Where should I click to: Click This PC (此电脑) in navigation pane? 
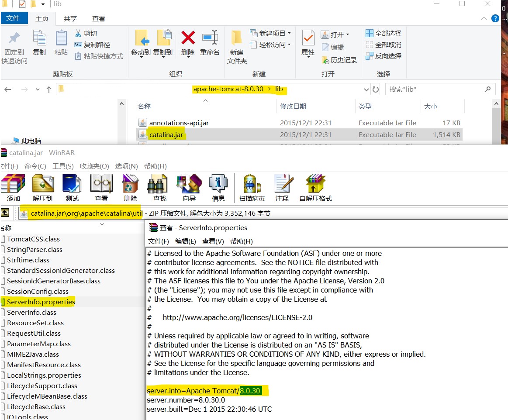point(28,141)
